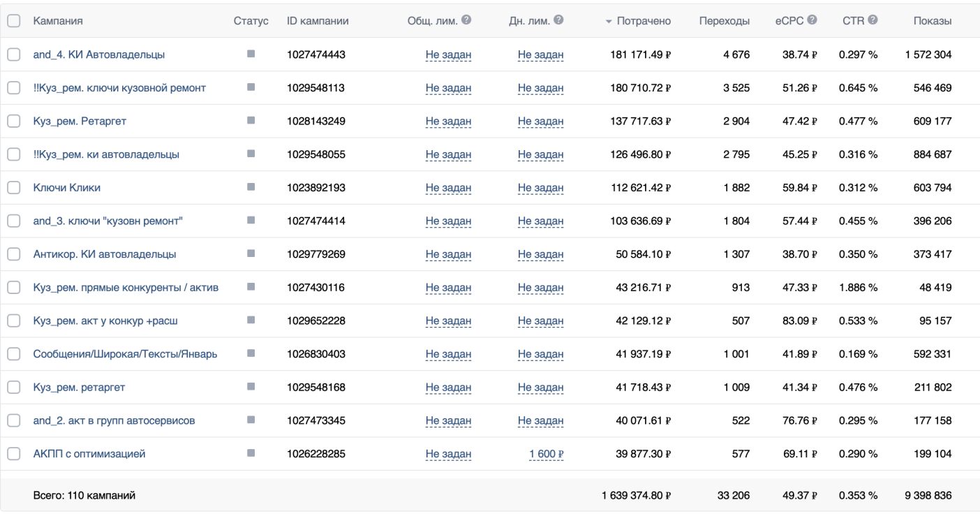Image resolution: width=980 pixels, height=514 pixels.
Task: Click the CTR help question mark
Action: (x=873, y=21)
